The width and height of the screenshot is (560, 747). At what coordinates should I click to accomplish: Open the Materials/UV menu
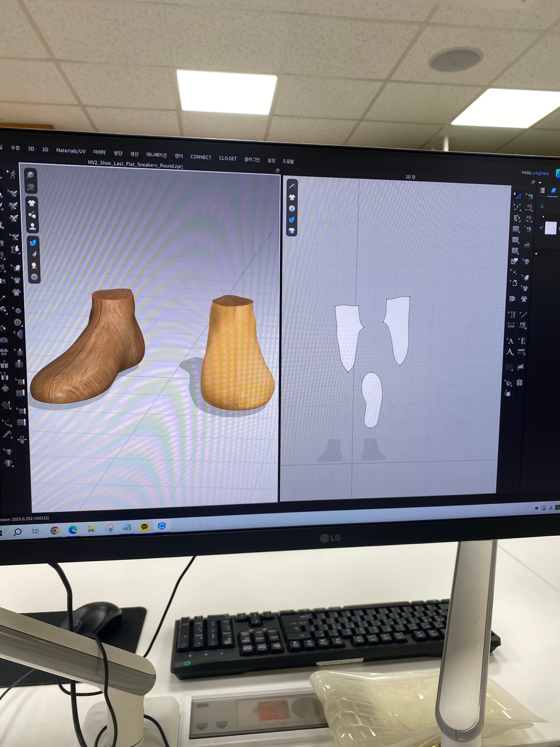coord(71,151)
